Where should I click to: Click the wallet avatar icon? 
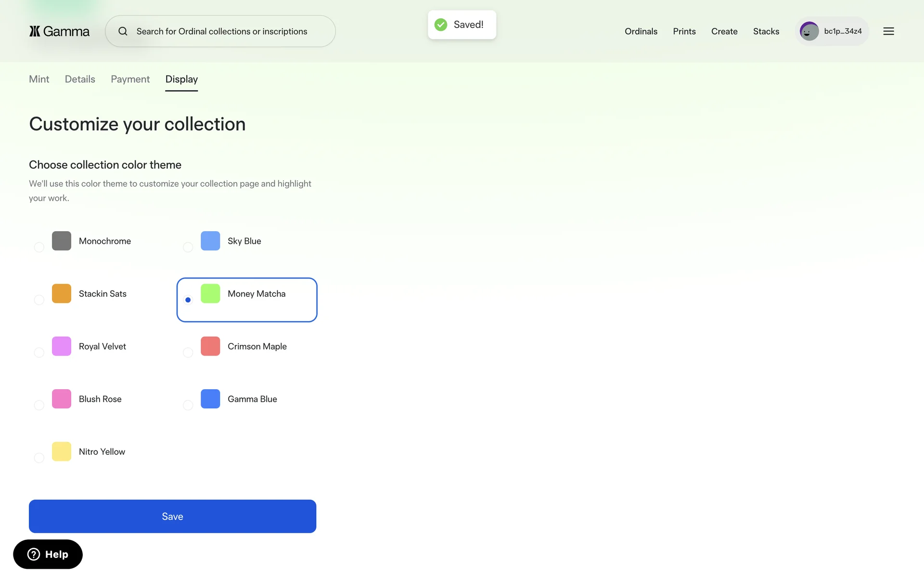[x=809, y=31]
